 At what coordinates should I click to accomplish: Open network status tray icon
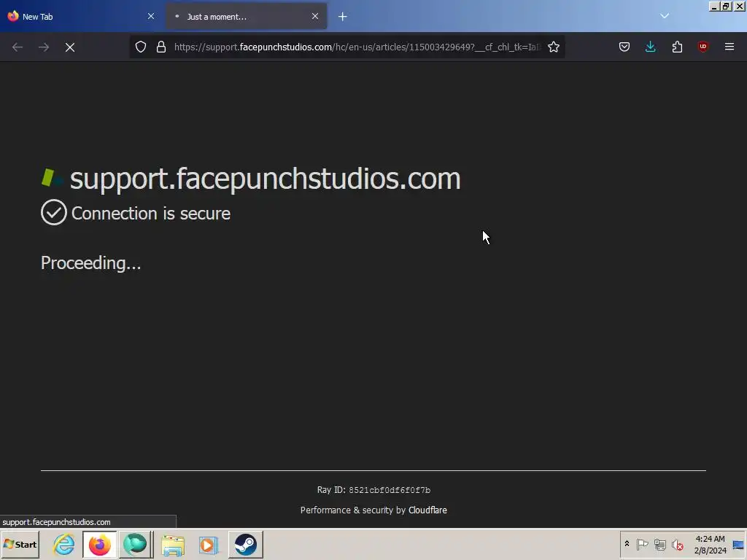[x=659, y=544]
